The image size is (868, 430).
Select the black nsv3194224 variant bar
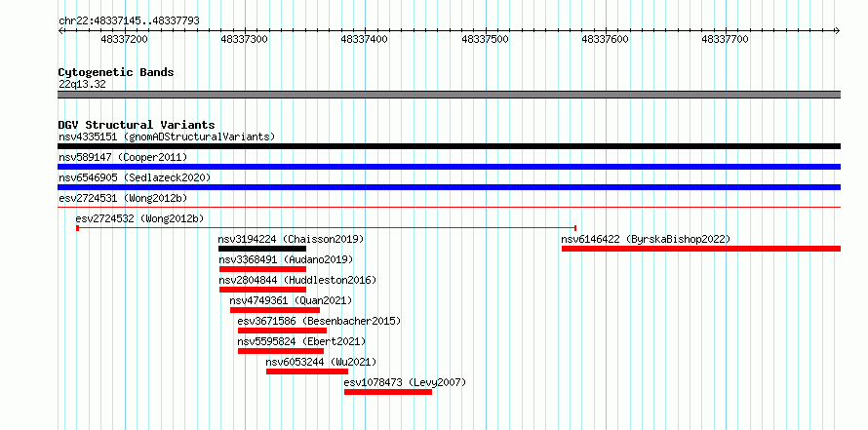click(262, 249)
